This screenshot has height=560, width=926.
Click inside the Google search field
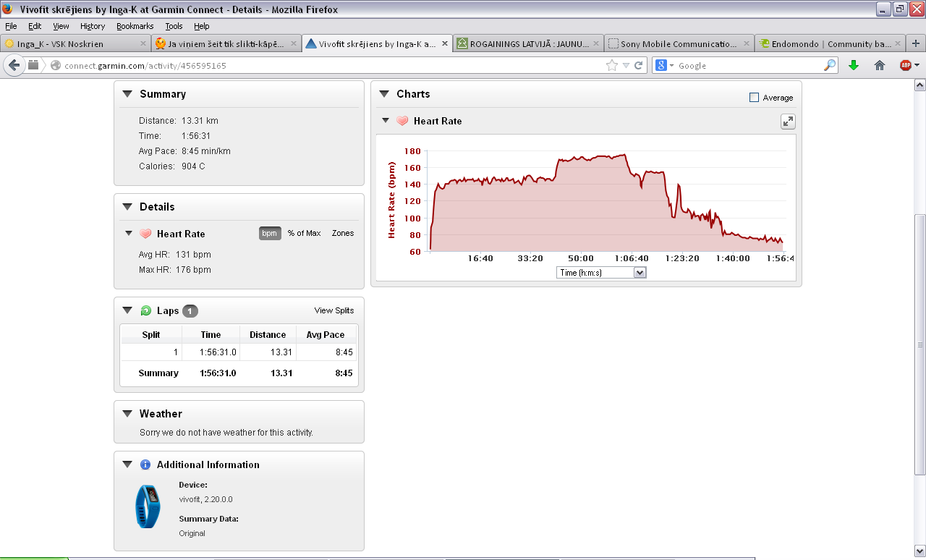pyautogui.click(x=745, y=65)
